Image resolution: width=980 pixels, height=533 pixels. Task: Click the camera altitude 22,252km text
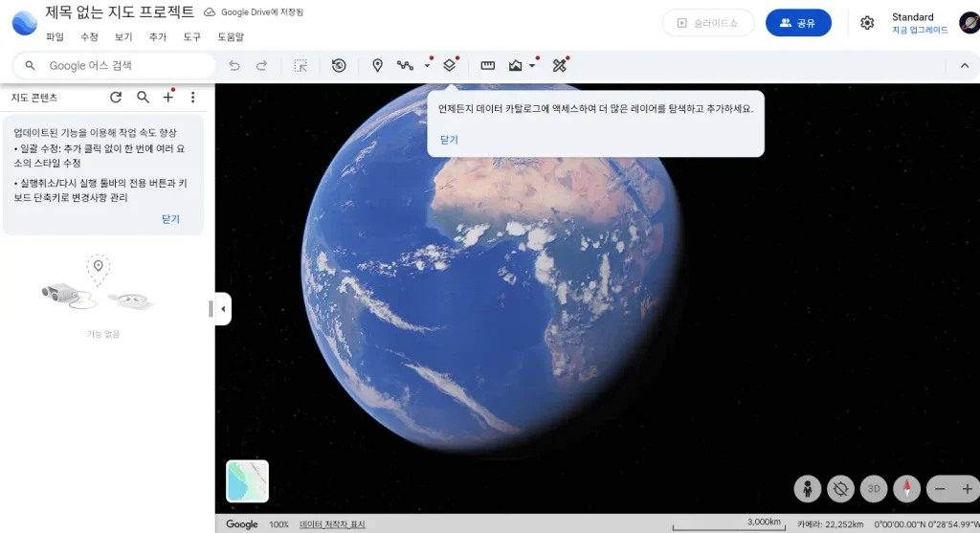pos(830,524)
